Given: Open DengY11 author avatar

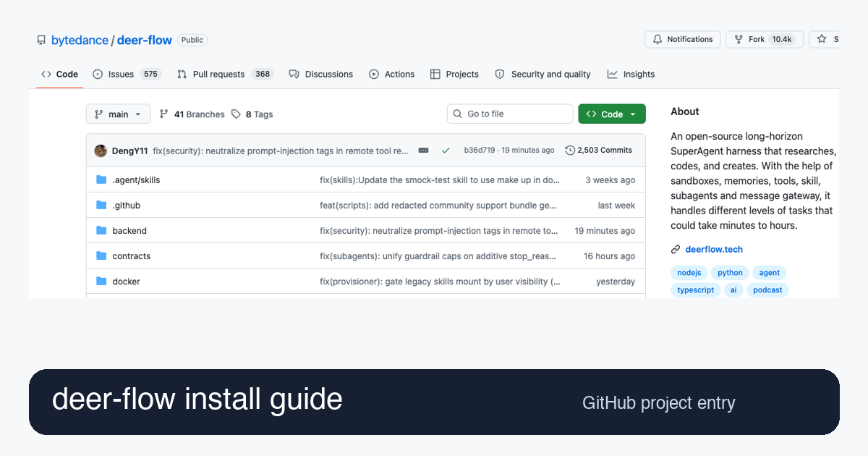Looking at the screenshot, I should [x=101, y=151].
